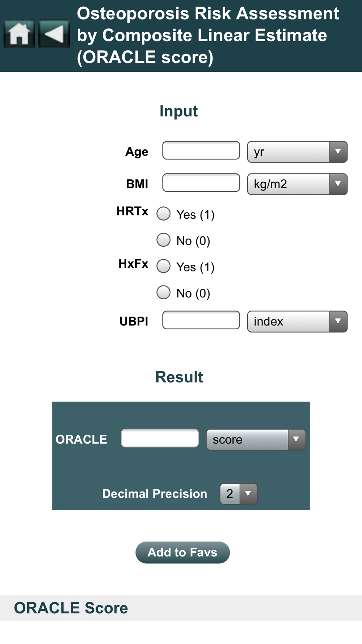Select HRTx No (0) radio button
This screenshot has height=644, width=362.
pyautogui.click(x=164, y=240)
